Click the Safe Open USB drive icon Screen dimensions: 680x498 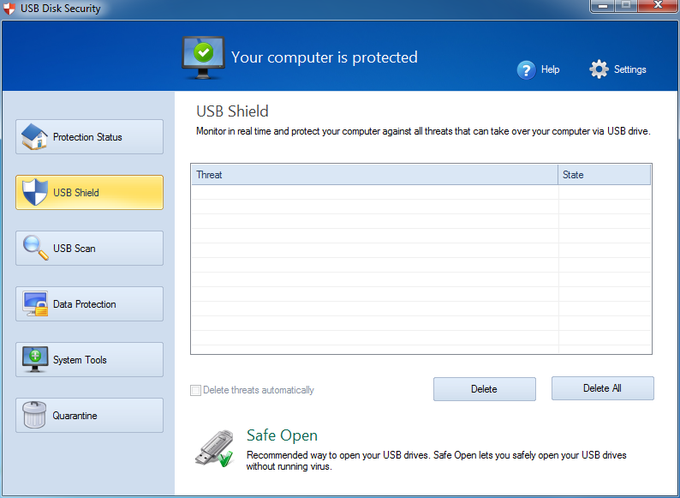coord(215,449)
